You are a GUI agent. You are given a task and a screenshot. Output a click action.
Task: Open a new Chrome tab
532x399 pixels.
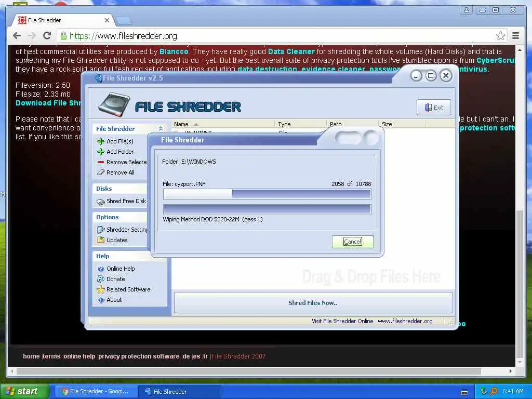(124, 21)
